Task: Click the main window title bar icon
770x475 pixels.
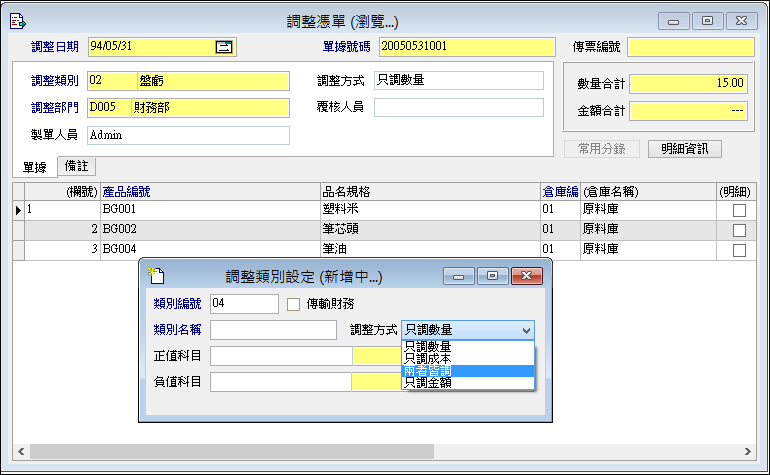Action: 17,20
